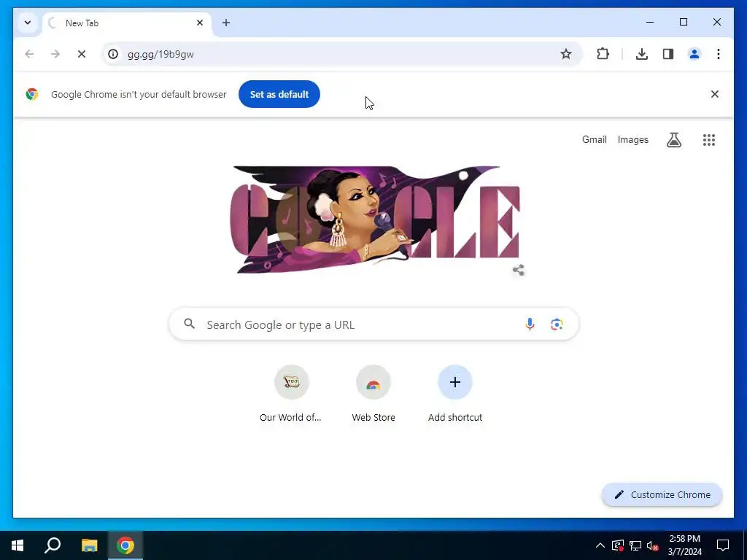Close the New Tab tab

200,23
